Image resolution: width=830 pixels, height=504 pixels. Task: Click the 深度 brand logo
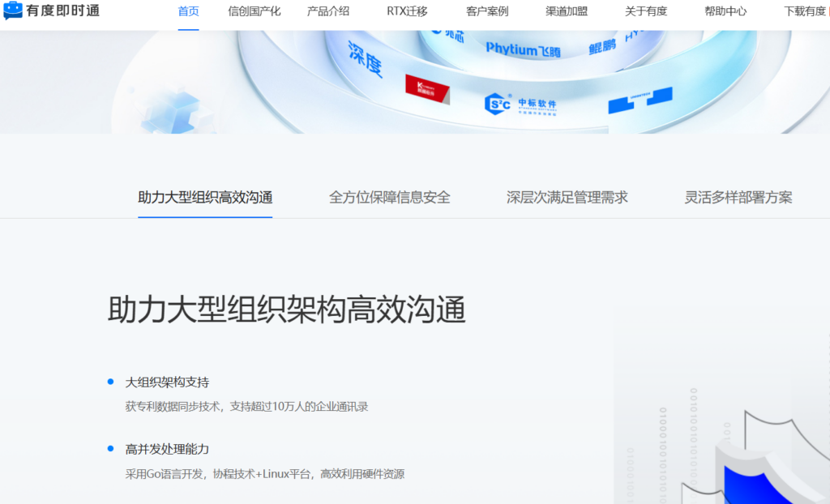coord(366,58)
